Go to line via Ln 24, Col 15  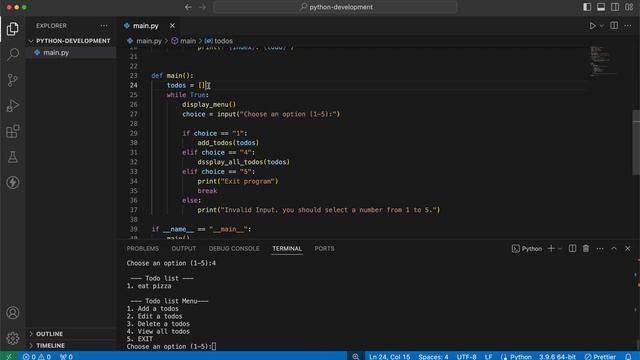coord(389,356)
